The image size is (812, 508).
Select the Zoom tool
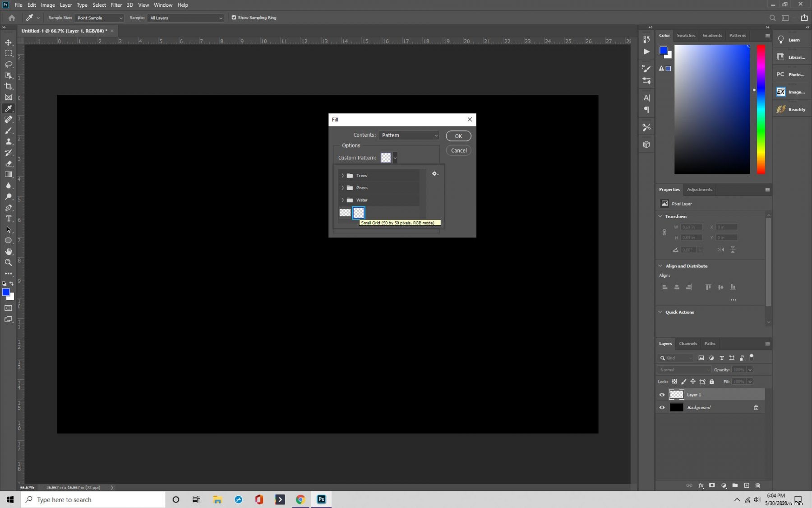pos(8,262)
